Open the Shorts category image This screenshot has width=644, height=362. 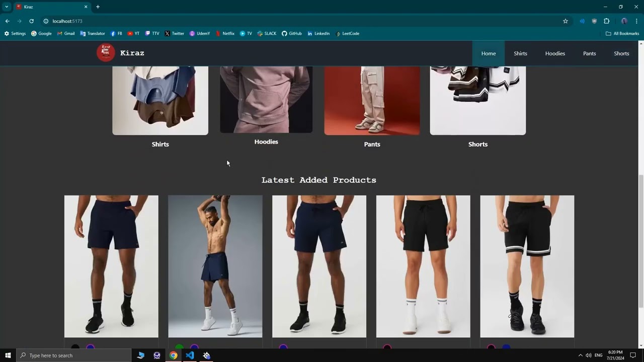click(478, 101)
